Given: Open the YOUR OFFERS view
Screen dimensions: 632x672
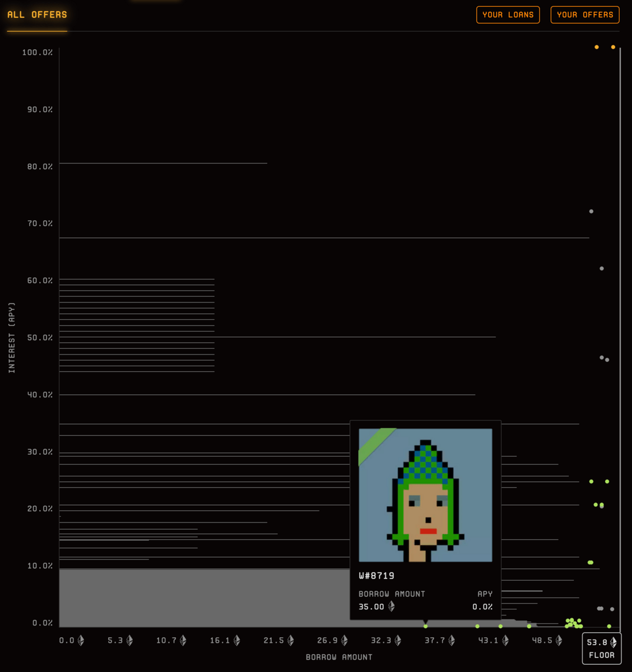Looking at the screenshot, I should pos(585,15).
